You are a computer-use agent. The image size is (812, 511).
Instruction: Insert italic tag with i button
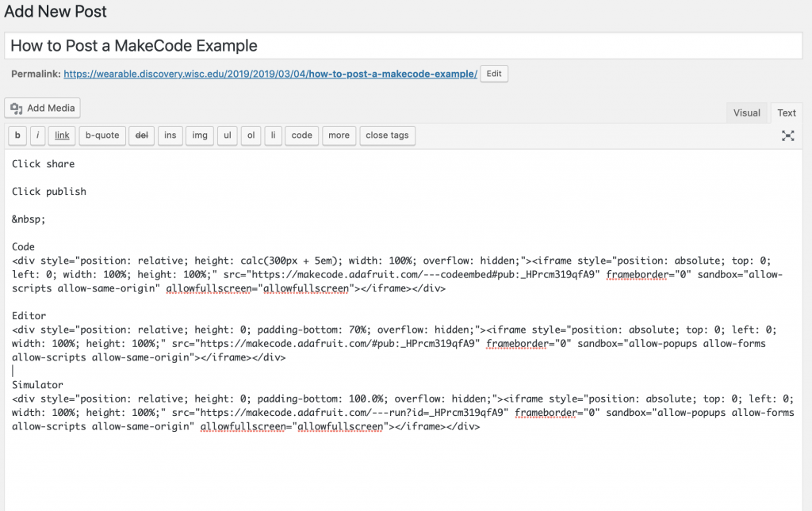click(37, 135)
